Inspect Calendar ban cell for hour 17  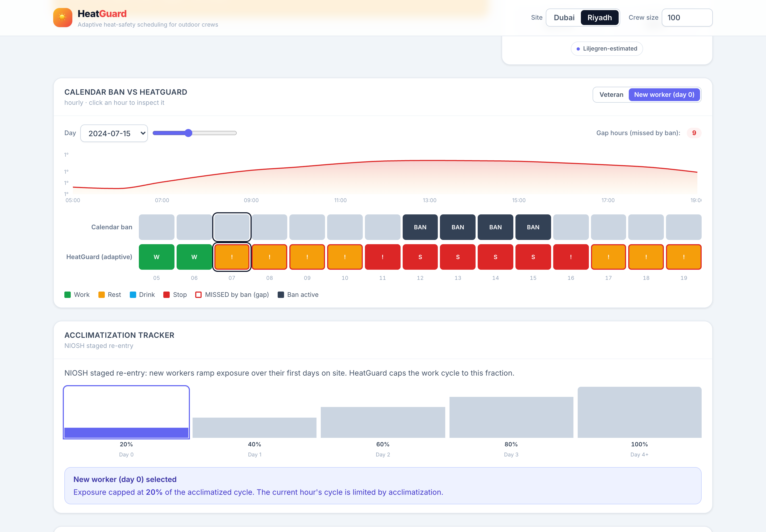pos(608,227)
